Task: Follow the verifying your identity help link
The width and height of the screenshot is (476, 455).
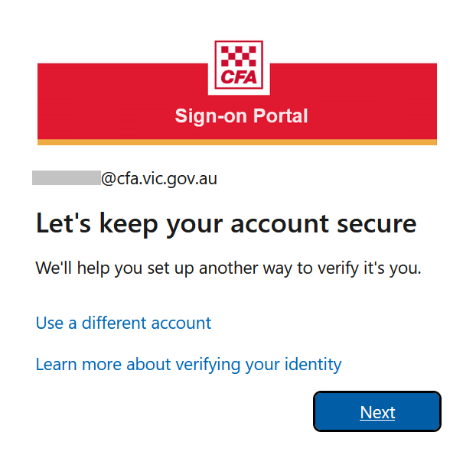Action: 188,365
